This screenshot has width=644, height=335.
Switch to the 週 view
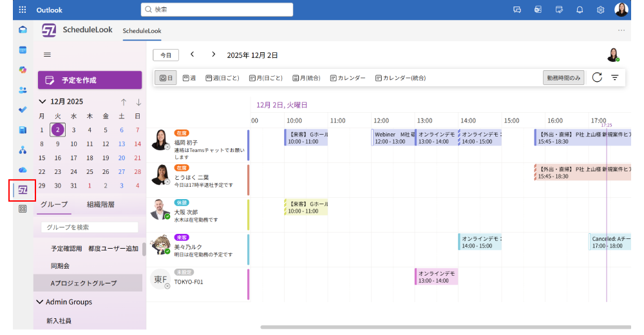189,78
